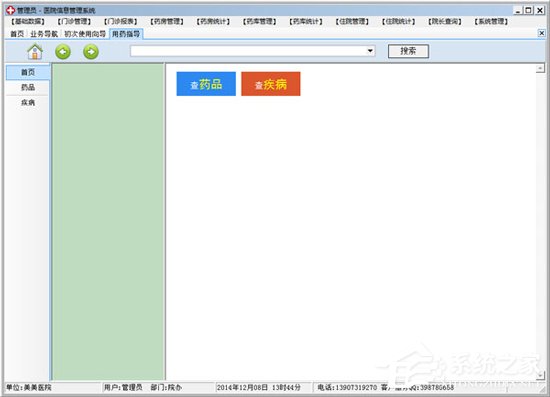The width and height of the screenshot is (550, 397).
Task: Select the 用药指导 tab
Action: (126, 34)
